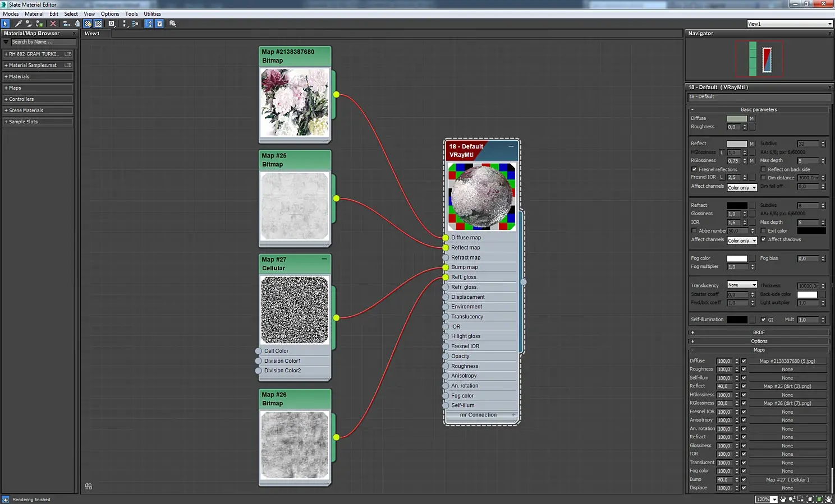Screen dimensions: 835x504
Task: Toggle the Fresnel reflections checkbox
Action: click(x=694, y=169)
